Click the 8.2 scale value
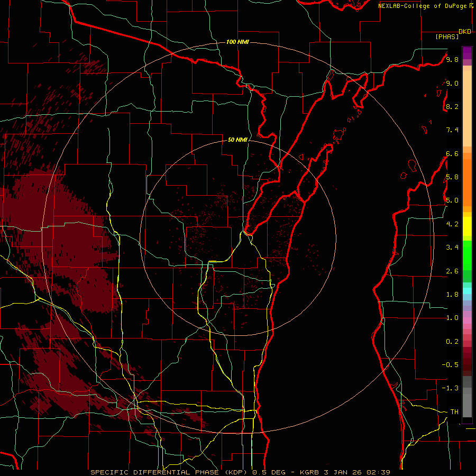Viewport: 476px width, 476px height. (452, 107)
